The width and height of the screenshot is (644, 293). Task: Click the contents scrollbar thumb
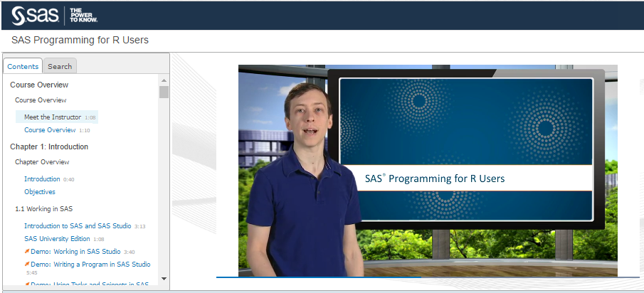(x=164, y=92)
